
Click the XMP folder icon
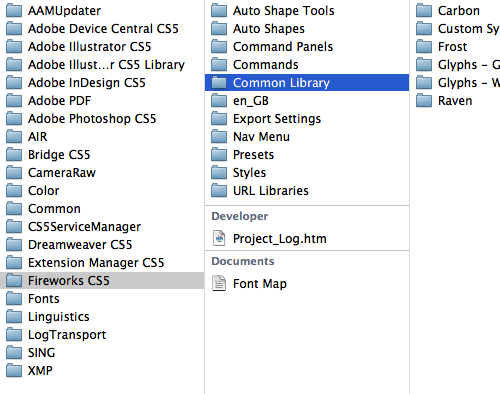coord(14,371)
